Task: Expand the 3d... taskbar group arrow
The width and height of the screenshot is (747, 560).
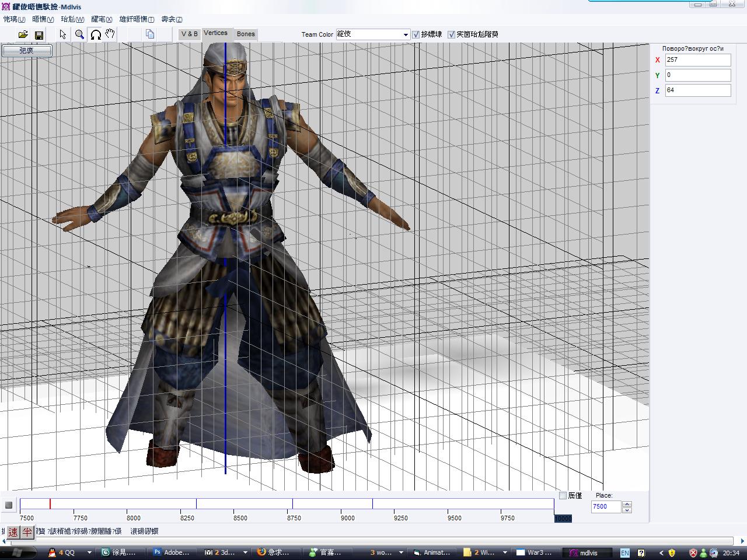Action: click(245, 552)
